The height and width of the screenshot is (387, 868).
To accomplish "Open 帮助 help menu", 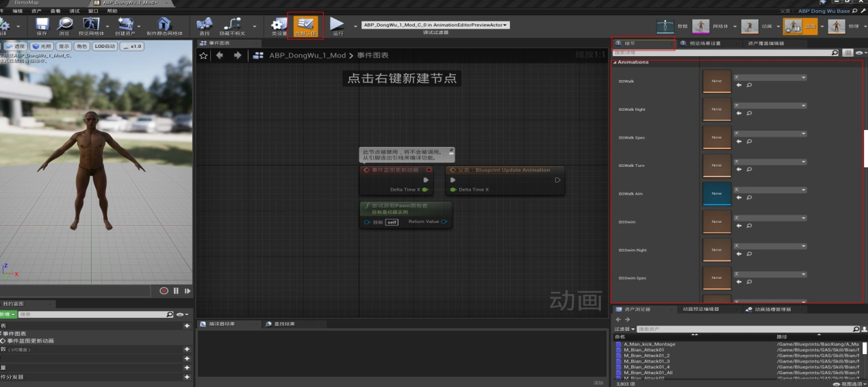I will coord(112,11).
